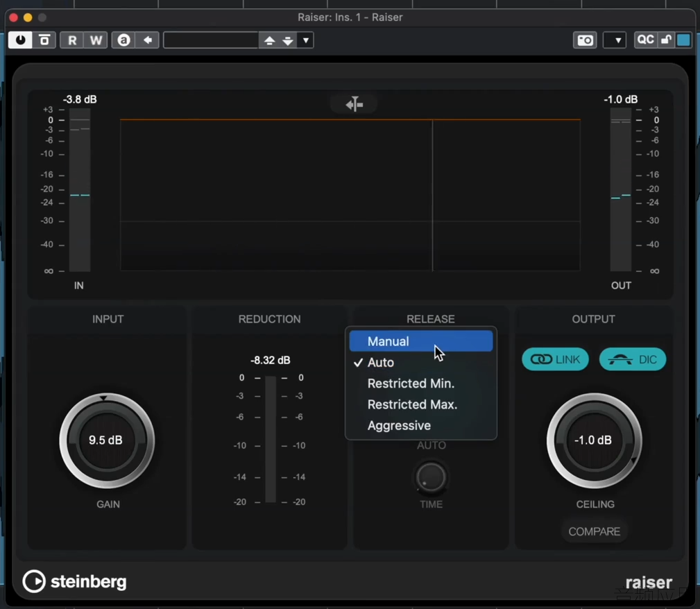Click the lock icon next to QC
Viewport: 700px width, 609px height.
click(x=666, y=40)
